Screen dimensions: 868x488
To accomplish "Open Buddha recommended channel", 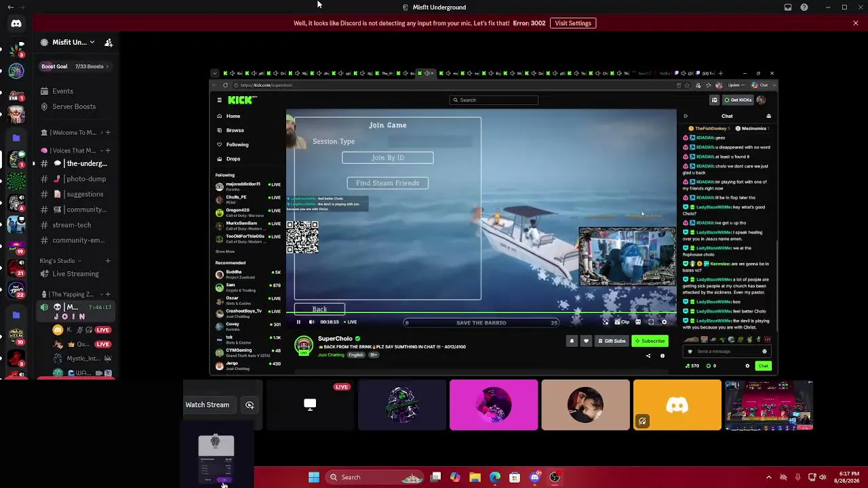I will pyautogui.click(x=248, y=274).
